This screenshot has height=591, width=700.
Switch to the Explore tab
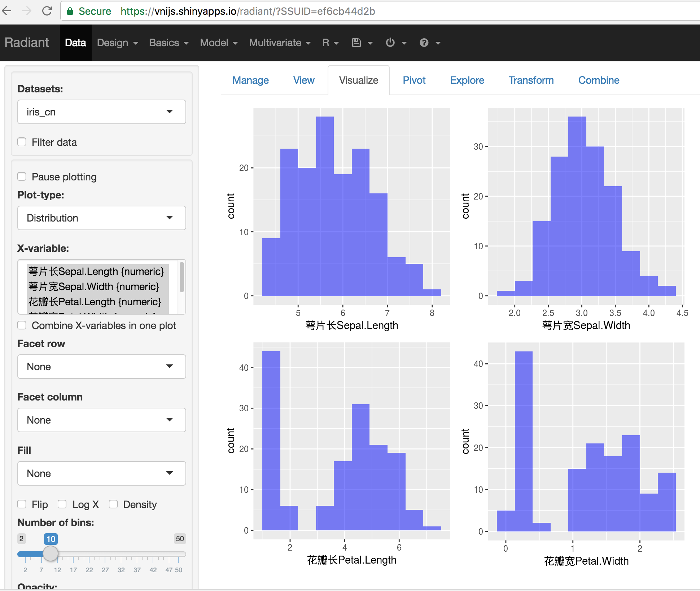click(467, 80)
